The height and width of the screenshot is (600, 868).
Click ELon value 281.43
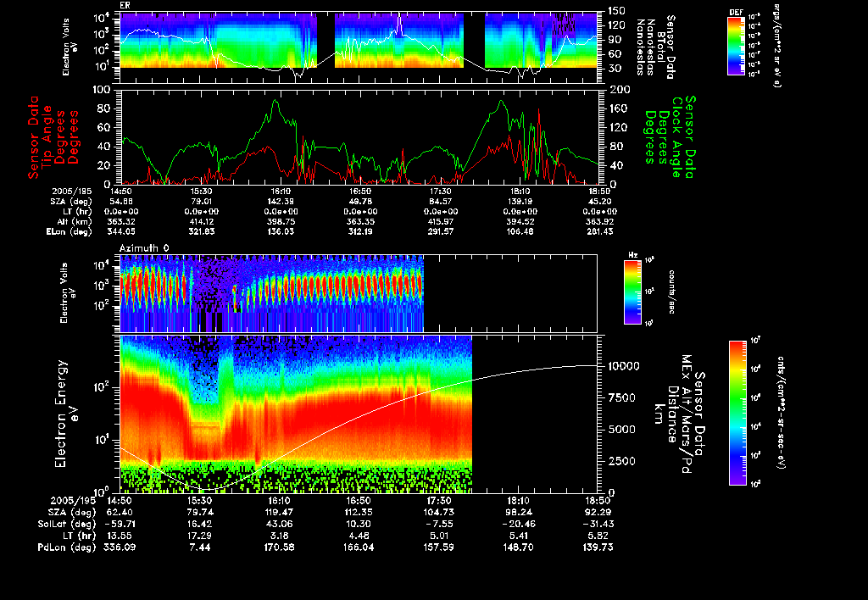point(600,231)
